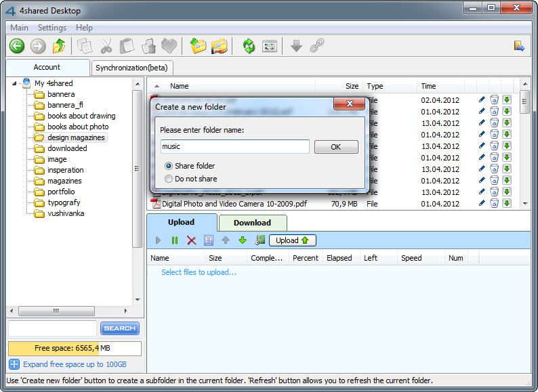This screenshot has width=538, height=392.
Task: Move the upload item down with green arrow
Action: click(x=243, y=240)
